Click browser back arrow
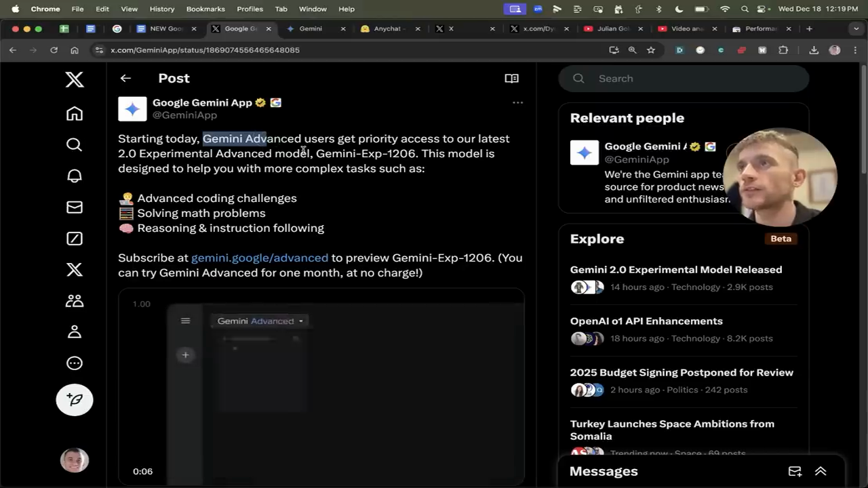 (x=13, y=49)
